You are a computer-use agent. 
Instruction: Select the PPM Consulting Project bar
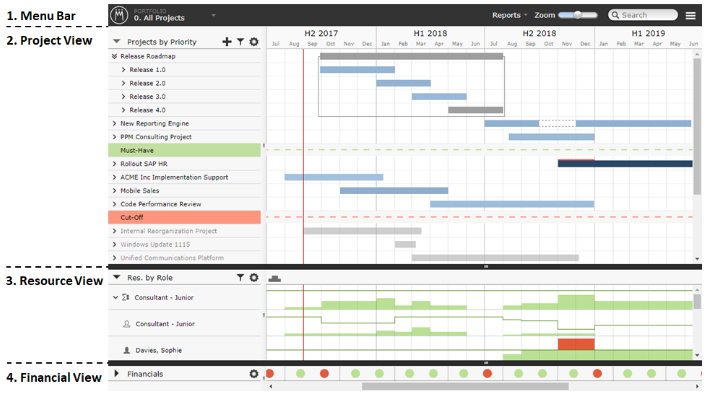(552, 137)
